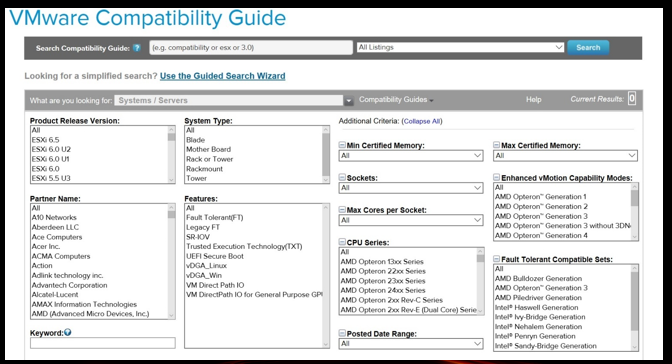Select AMD Opteron Generation 4 vMotion mode
The height and width of the screenshot is (364, 672).
click(541, 235)
